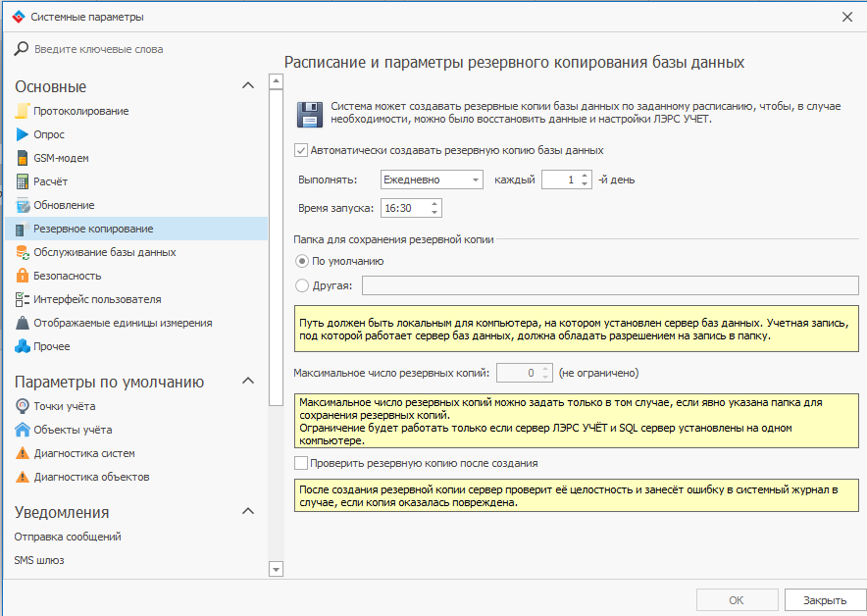Click the Диагностика объектов warning icon
Image resolution: width=867 pixels, height=616 pixels.
[x=23, y=477]
